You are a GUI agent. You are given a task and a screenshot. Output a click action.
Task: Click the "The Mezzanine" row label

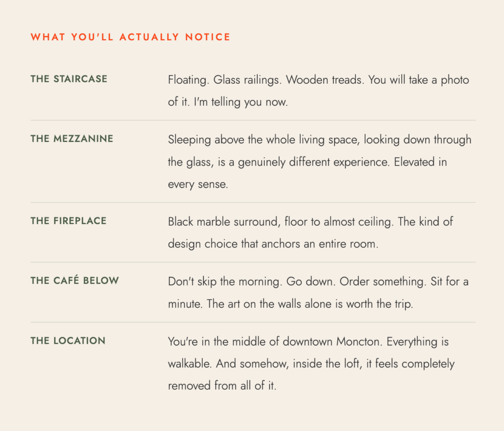pyautogui.click(x=72, y=138)
